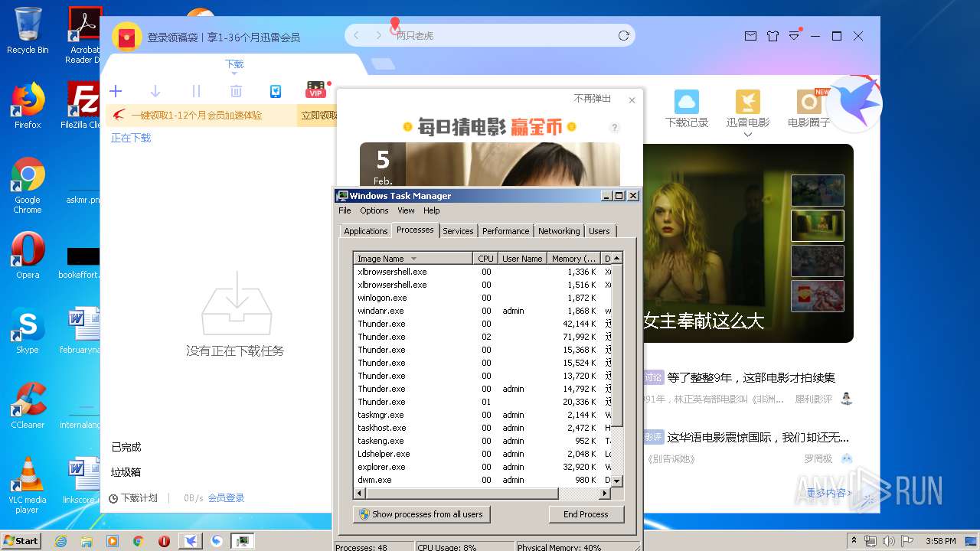Open the 下载计划 download plan
Viewport: 980px width, 551px height.
tap(132, 498)
